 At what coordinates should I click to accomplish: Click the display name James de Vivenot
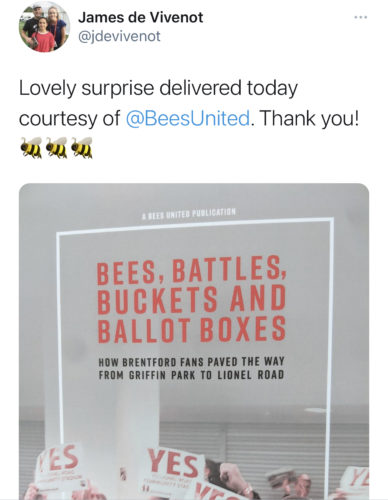point(140,17)
